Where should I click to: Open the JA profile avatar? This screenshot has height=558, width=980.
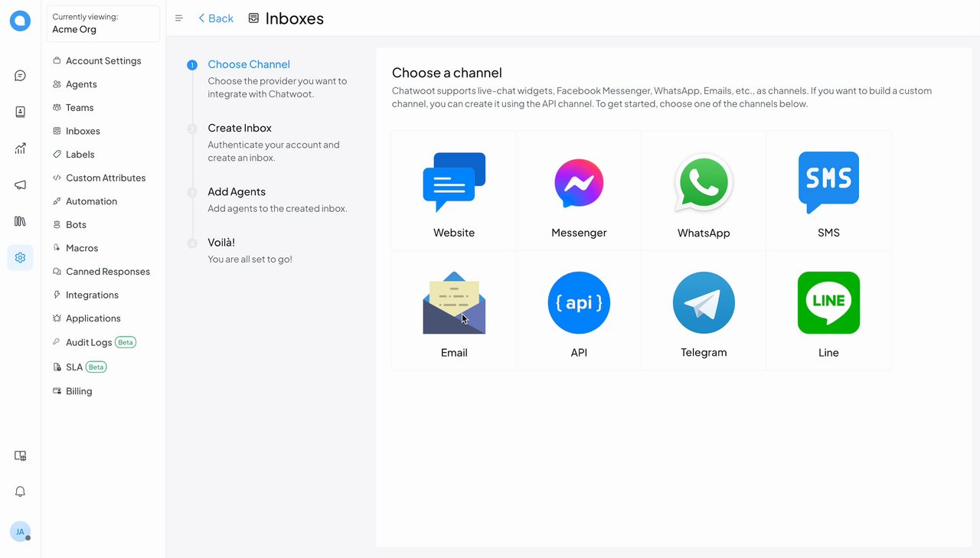click(x=20, y=531)
